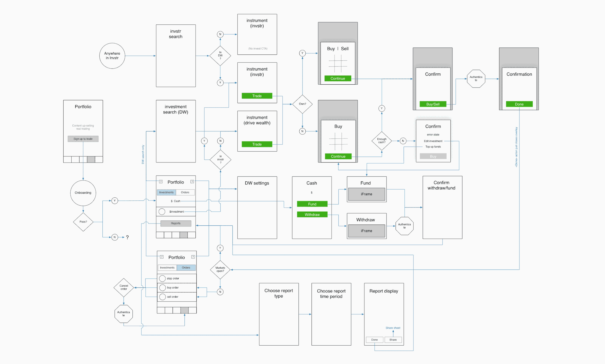The width and height of the screenshot is (605, 364).
Task: Click the iFrame box inside Withdraw screen
Action: (367, 231)
